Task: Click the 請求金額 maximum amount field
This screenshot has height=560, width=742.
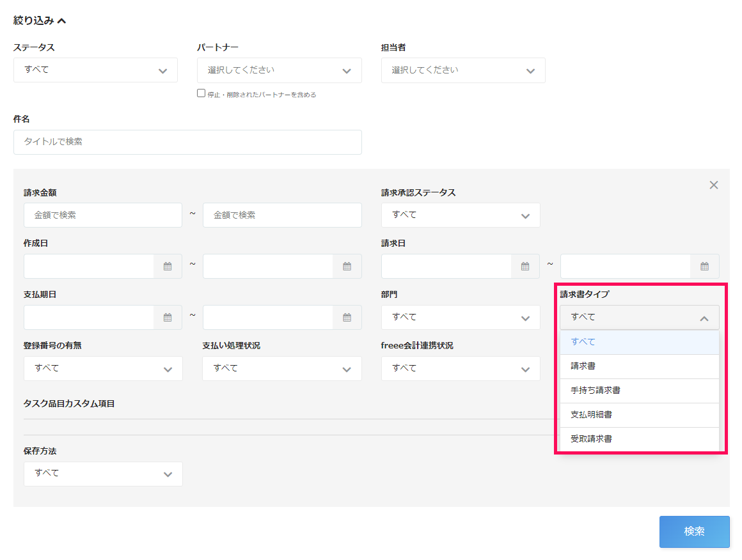Action: click(282, 215)
